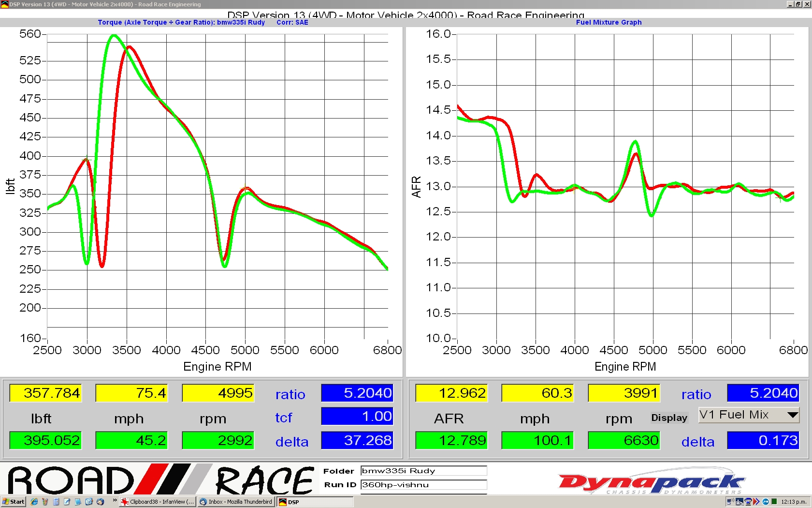Click the Torque graph title text
This screenshot has width=812, height=508.
[x=181, y=22]
